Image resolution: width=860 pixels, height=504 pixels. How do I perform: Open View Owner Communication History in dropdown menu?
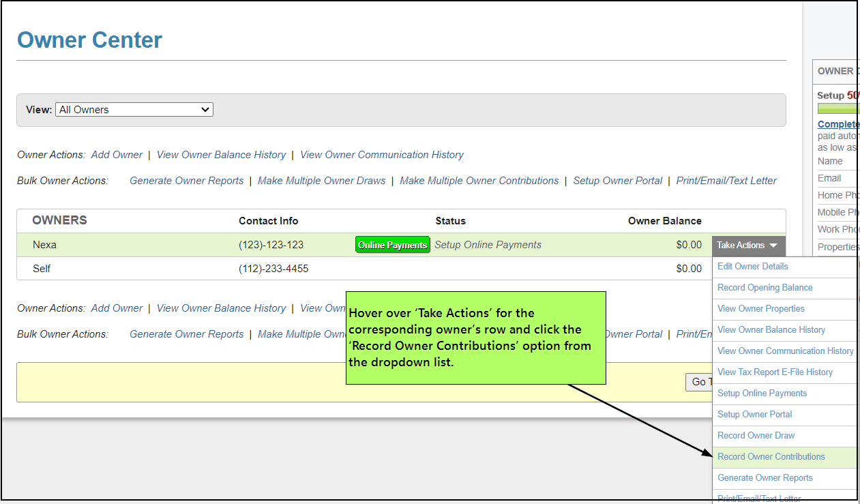(x=785, y=351)
